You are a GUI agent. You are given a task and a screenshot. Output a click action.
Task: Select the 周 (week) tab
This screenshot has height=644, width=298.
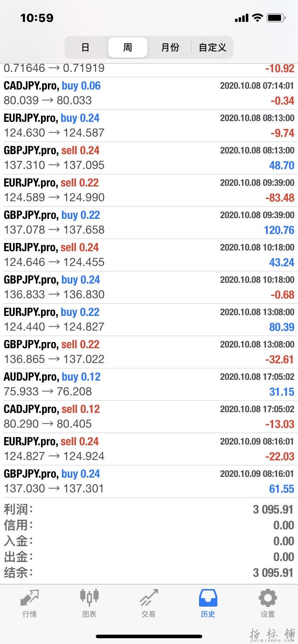(128, 47)
